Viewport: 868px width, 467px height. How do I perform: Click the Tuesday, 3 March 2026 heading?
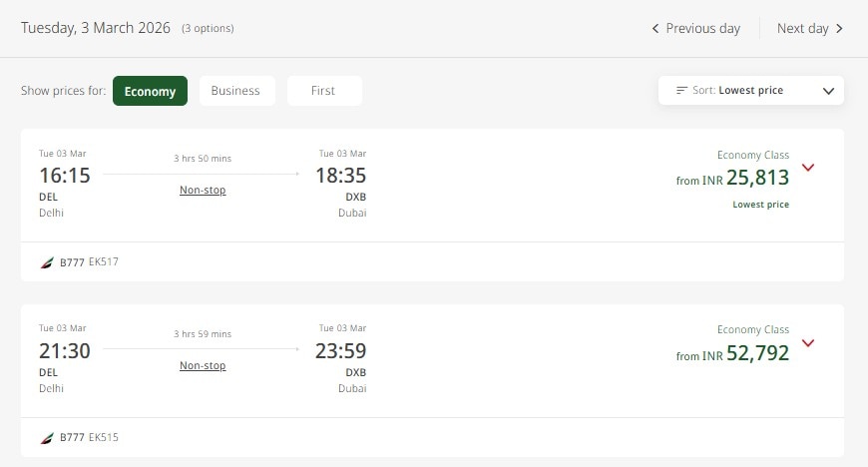click(96, 28)
